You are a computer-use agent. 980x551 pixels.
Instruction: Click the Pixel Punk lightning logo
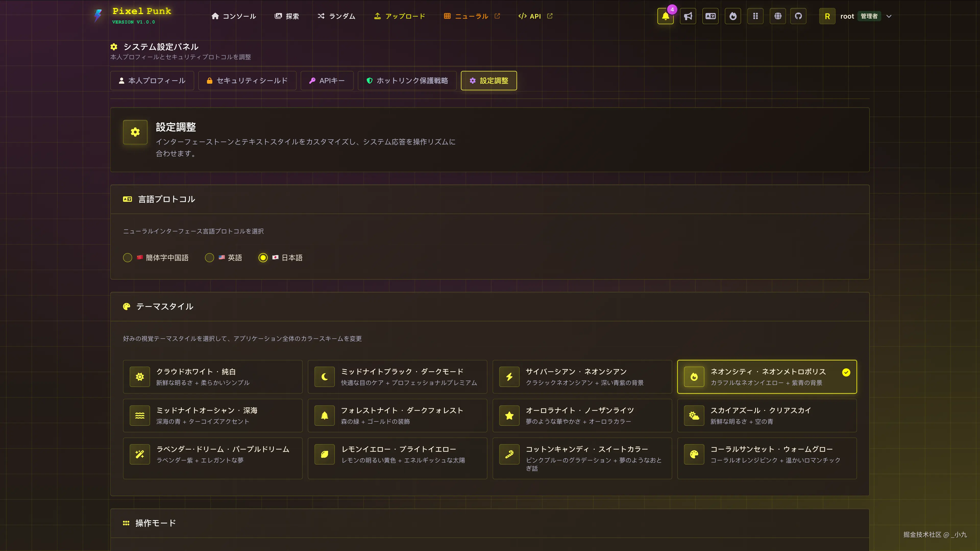(98, 16)
